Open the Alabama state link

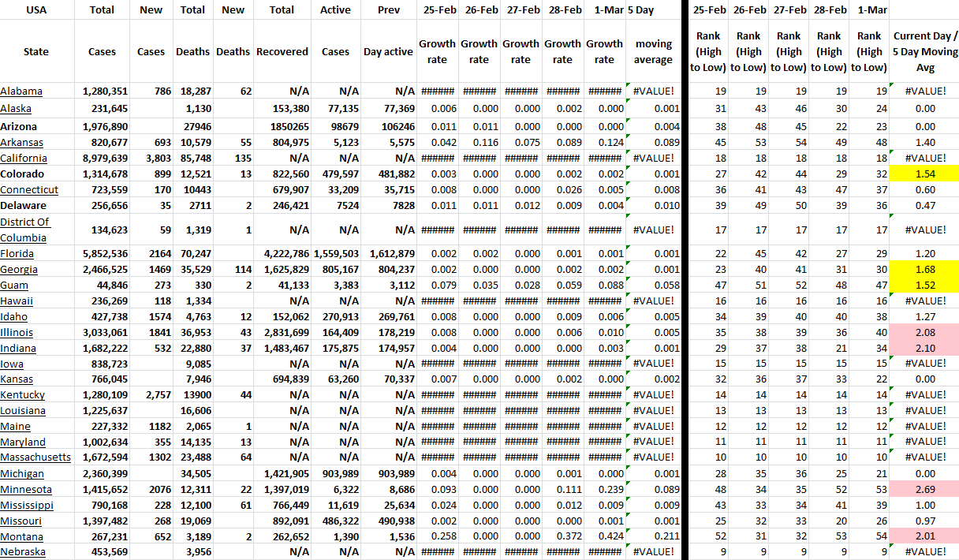tap(21, 91)
